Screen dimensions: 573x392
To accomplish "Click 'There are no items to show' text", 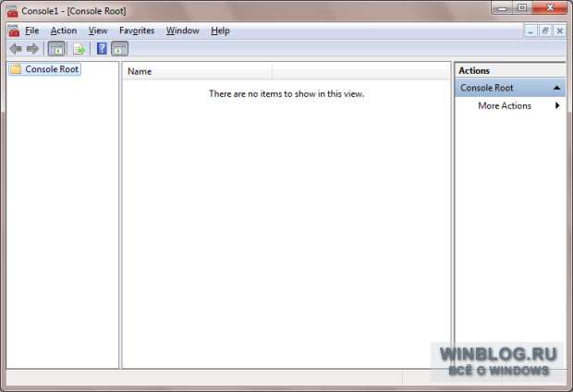I will pos(286,94).
